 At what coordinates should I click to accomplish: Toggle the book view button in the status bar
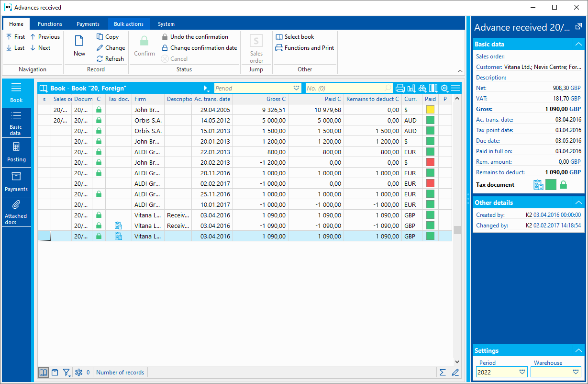tap(43, 373)
